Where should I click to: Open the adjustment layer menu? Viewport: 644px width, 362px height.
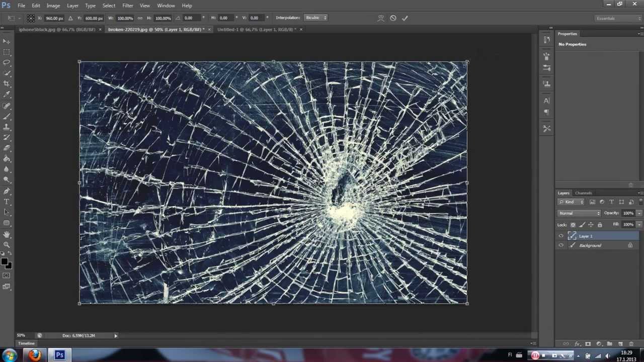[x=599, y=344]
